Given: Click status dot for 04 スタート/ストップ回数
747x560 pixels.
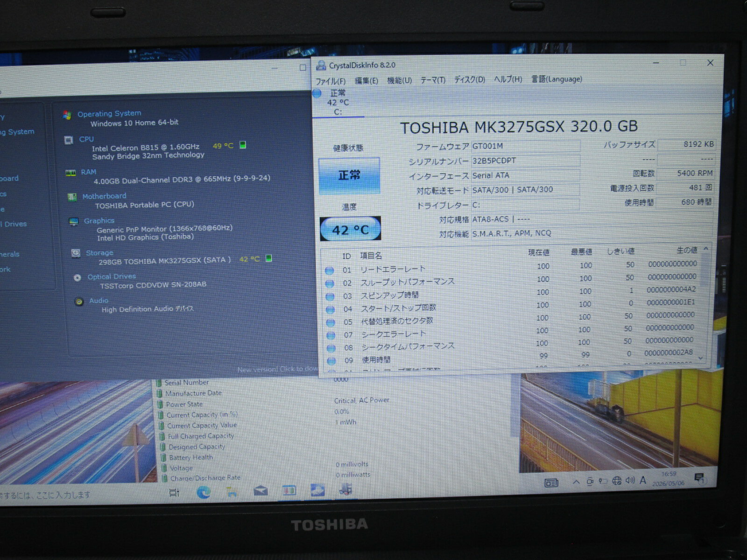Looking at the screenshot, I should (331, 309).
